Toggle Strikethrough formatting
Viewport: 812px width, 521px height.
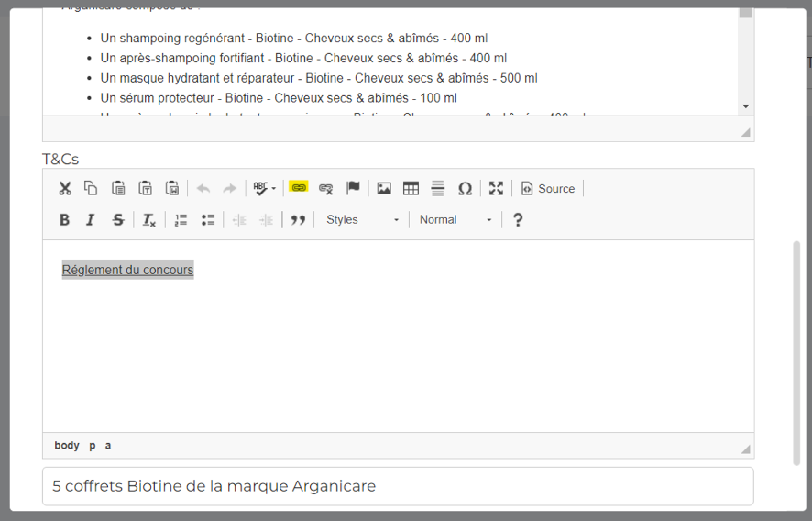tap(118, 219)
